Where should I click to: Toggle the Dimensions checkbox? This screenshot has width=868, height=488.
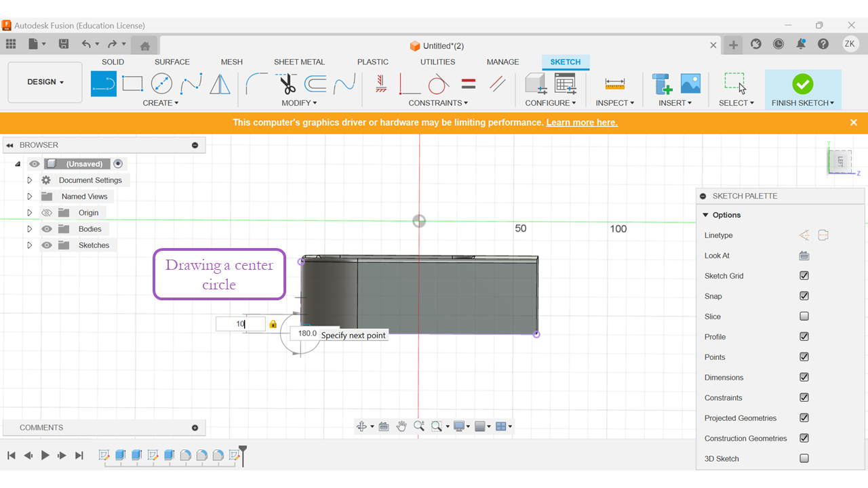pyautogui.click(x=804, y=378)
